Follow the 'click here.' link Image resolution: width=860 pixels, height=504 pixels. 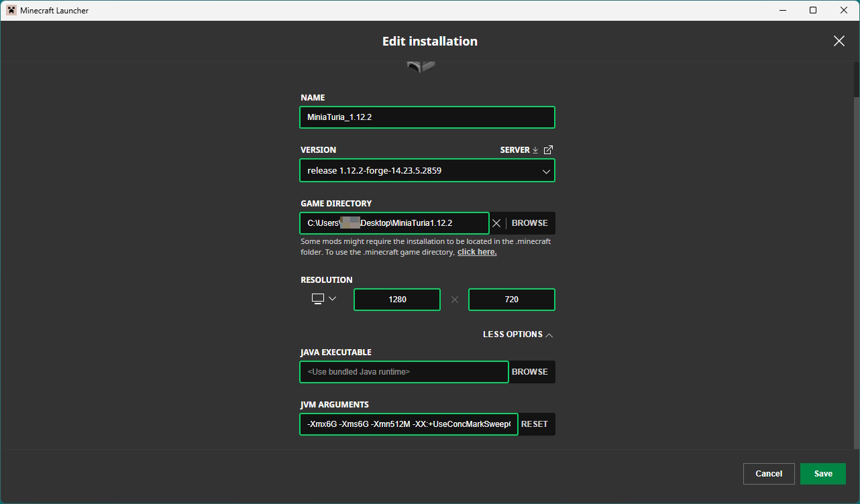click(x=477, y=252)
